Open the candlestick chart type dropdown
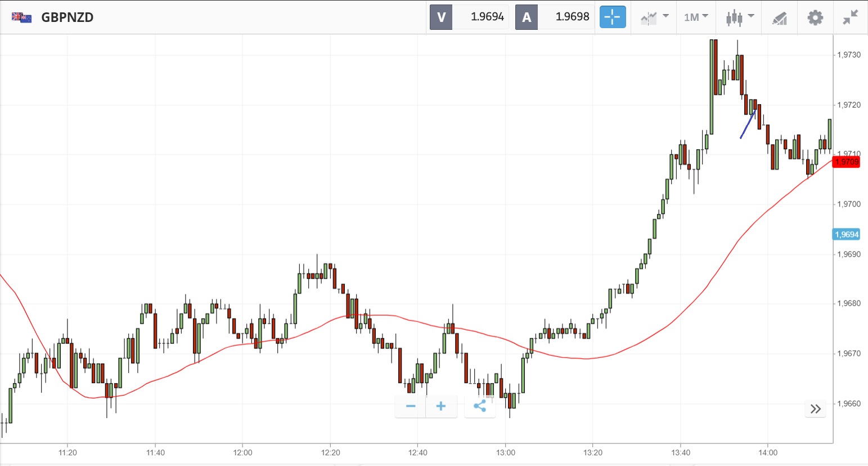 point(739,17)
